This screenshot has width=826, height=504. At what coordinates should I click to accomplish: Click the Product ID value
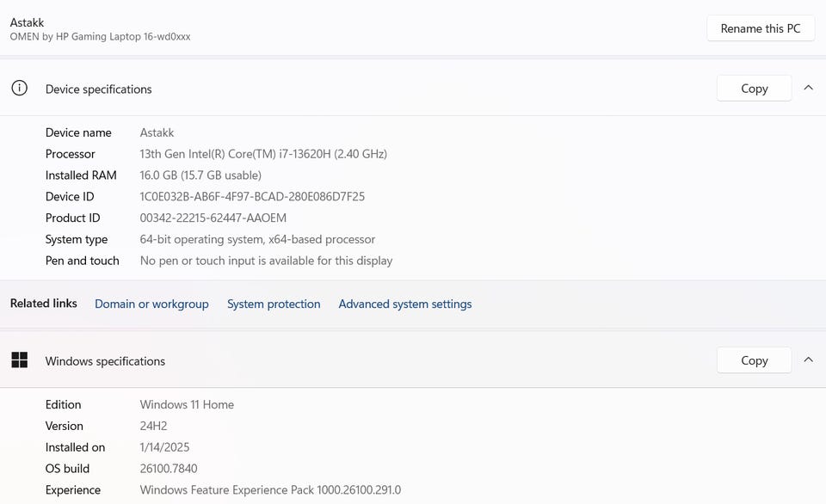coord(213,218)
